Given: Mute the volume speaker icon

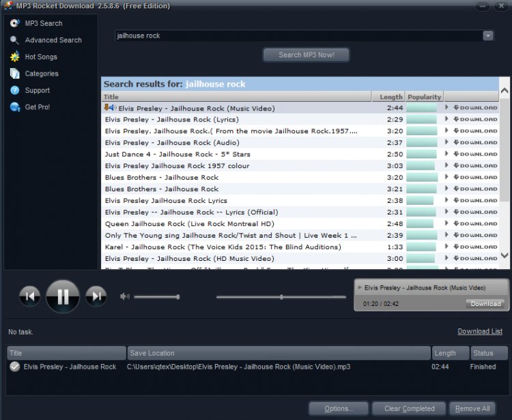Looking at the screenshot, I should point(125,296).
